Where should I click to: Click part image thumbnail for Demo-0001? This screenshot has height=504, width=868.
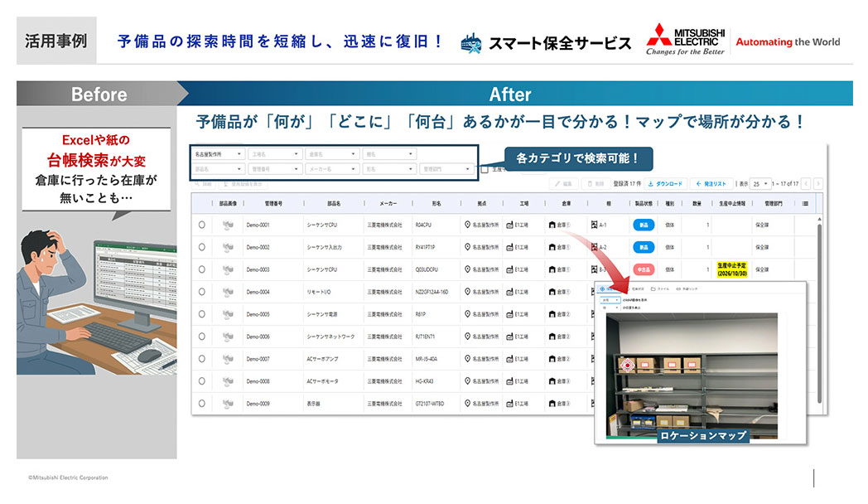tap(228, 225)
